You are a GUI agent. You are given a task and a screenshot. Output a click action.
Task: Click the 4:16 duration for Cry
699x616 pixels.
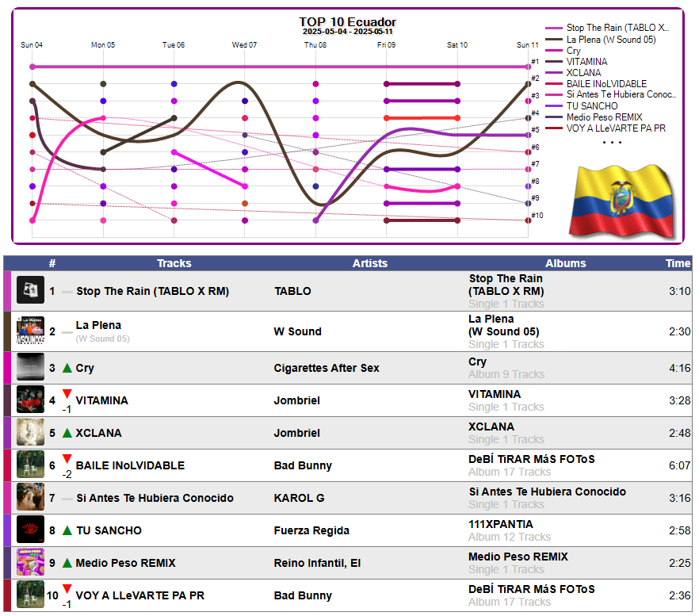click(679, 368)
